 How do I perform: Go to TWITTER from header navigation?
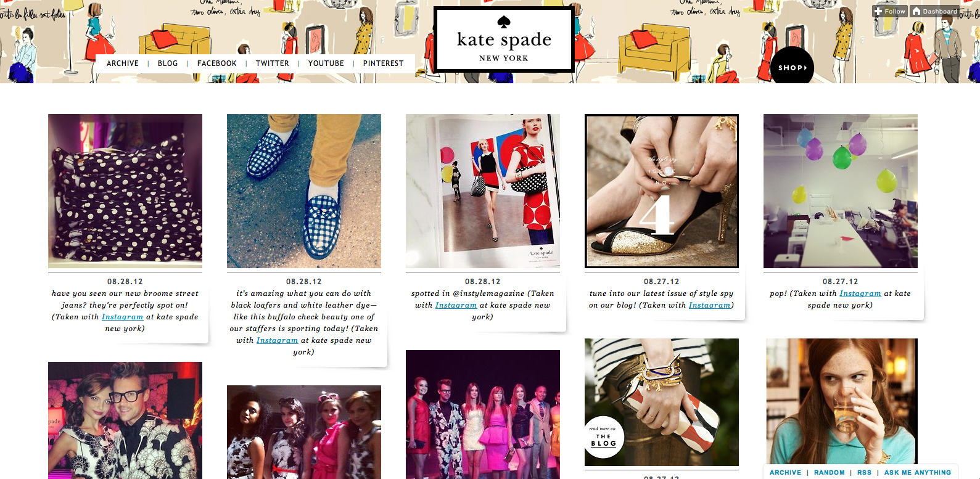(x=273, y=63)
